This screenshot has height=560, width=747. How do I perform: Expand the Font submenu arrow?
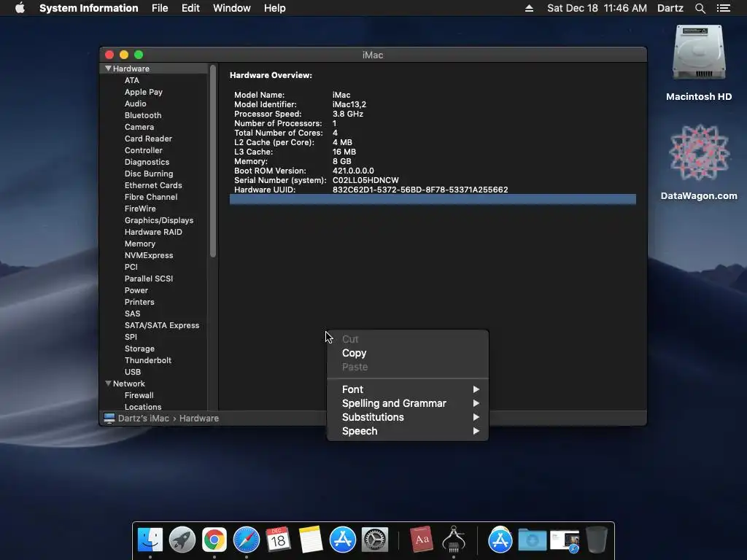(x=476, y=389)
